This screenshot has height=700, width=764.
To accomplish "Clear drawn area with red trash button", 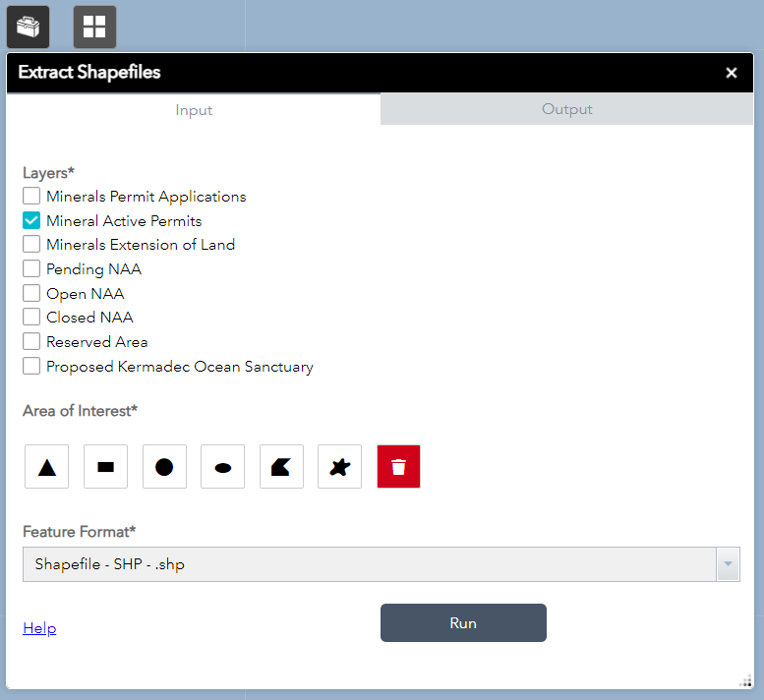I will pos(398,467).
